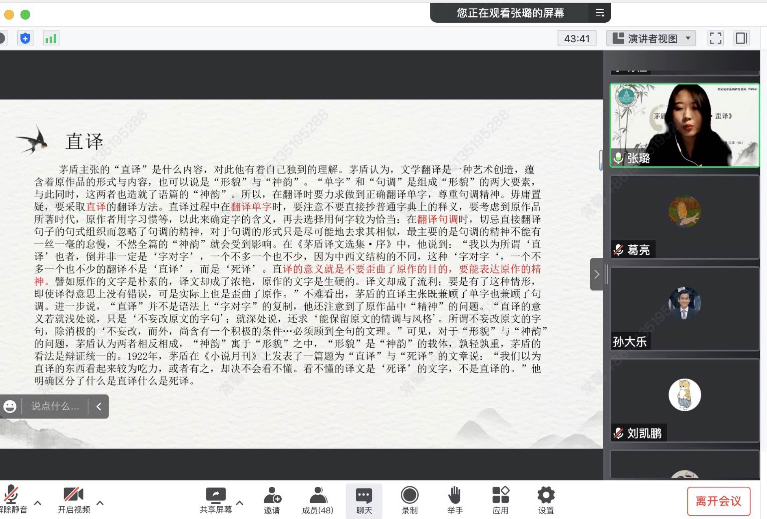Toggle full screen mode icon
The image size is (767, 519).
coord(715,38)
